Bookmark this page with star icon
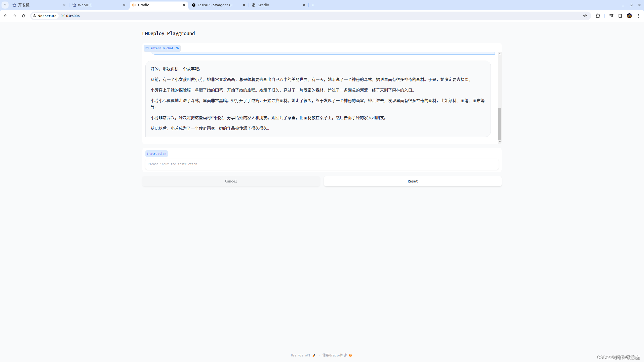The image size is (644, 362). tap(585, 16)
